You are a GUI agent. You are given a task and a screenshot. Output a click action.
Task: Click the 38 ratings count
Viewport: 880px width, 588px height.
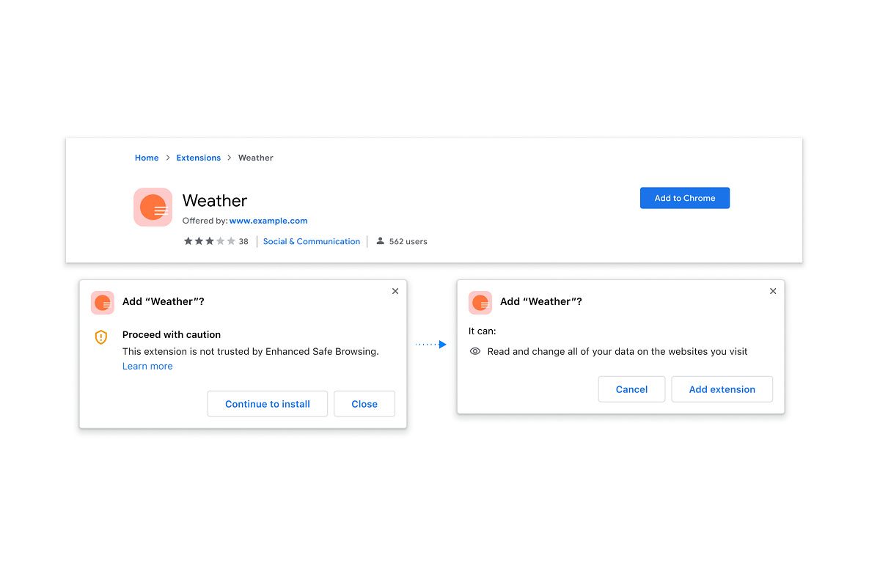pos(243,241)
